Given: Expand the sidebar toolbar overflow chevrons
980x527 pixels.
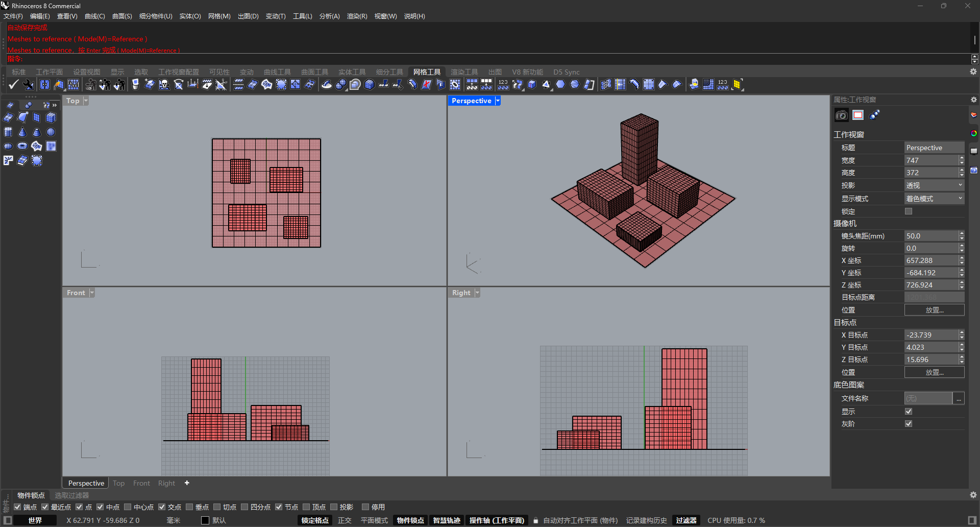Looking at the screenshot, I should 55,105.
